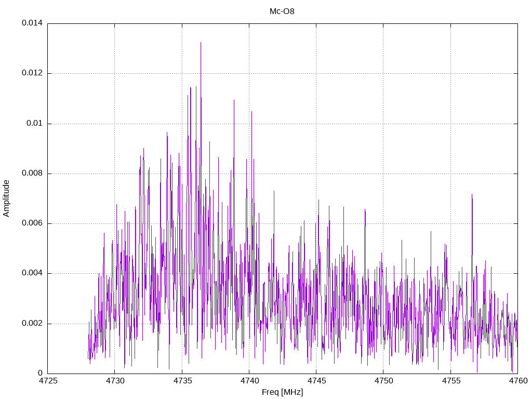The width and height of the screenshot is (532, 399).
Task: Click the y-axis tick label 0 at origin
Action: click(41, 373)
